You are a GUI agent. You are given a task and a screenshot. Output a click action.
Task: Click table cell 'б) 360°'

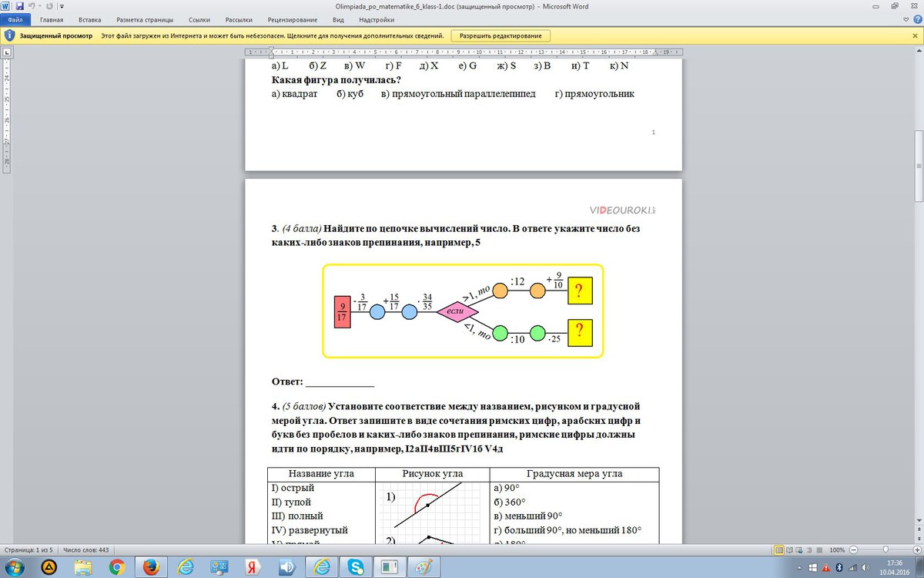tap(509, 502)
